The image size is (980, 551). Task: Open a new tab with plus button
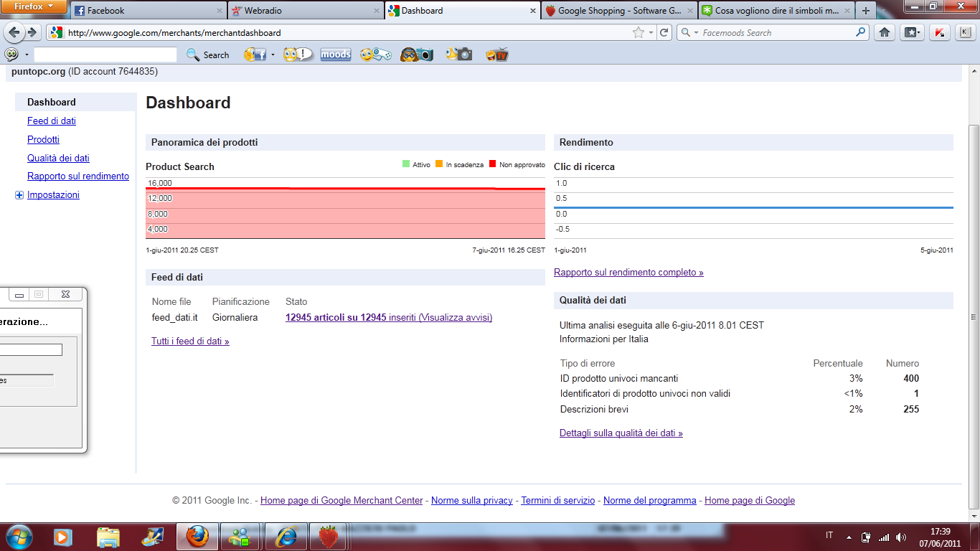[866, 11]
